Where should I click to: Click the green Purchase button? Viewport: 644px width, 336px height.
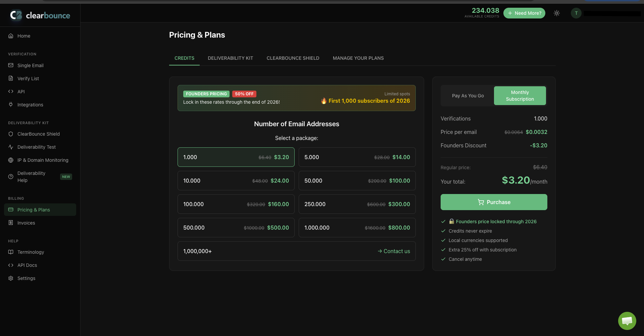point(494,202)
